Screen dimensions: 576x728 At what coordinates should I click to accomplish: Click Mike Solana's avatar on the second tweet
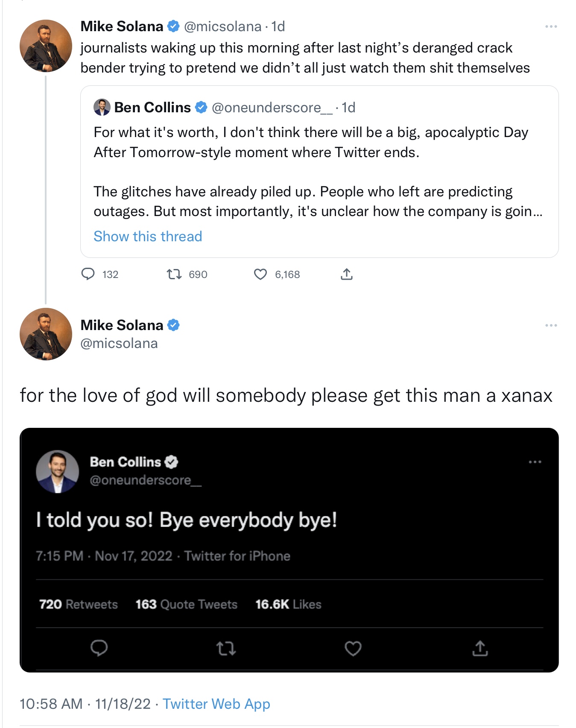[x=46, y=334]
